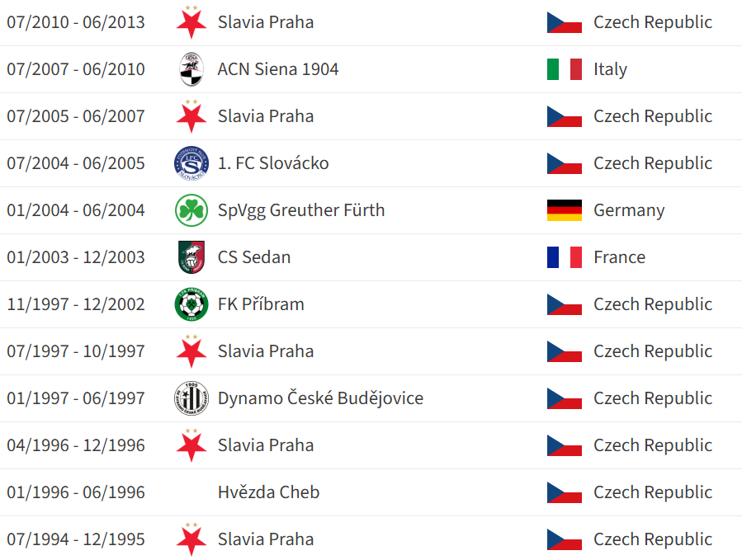Open the SpVgg Greuther Fürth club link
This screenshot has height=560, width=742.
(301, 210)
